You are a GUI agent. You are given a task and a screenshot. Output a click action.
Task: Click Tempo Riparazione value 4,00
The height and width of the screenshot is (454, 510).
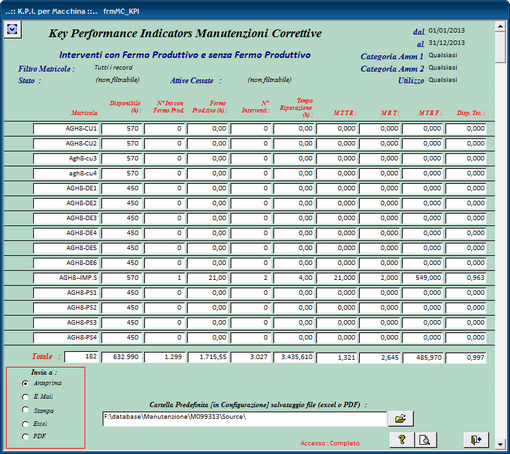(x=294, y=278)
